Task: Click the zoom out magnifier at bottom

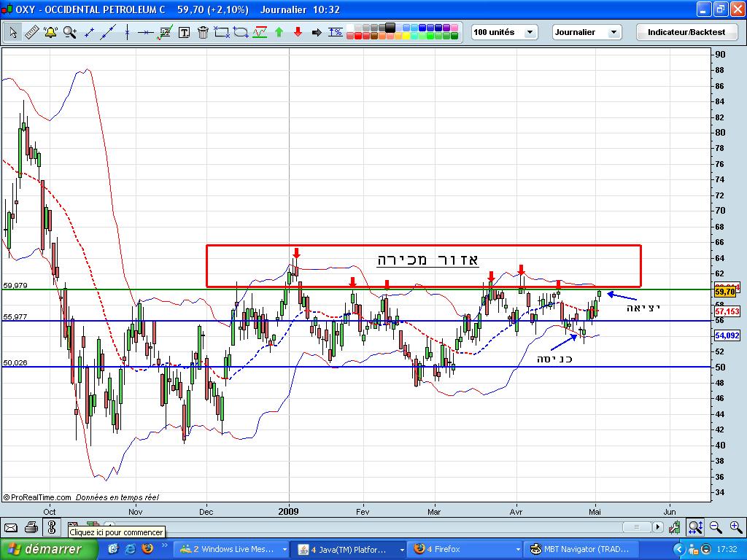Action: click(x=715, y=528)
